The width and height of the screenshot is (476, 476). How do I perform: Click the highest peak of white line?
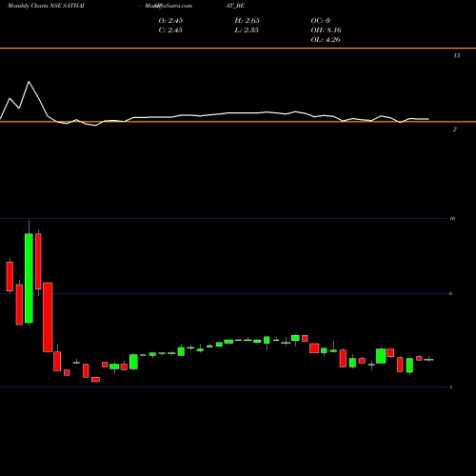tap(29, 82)
